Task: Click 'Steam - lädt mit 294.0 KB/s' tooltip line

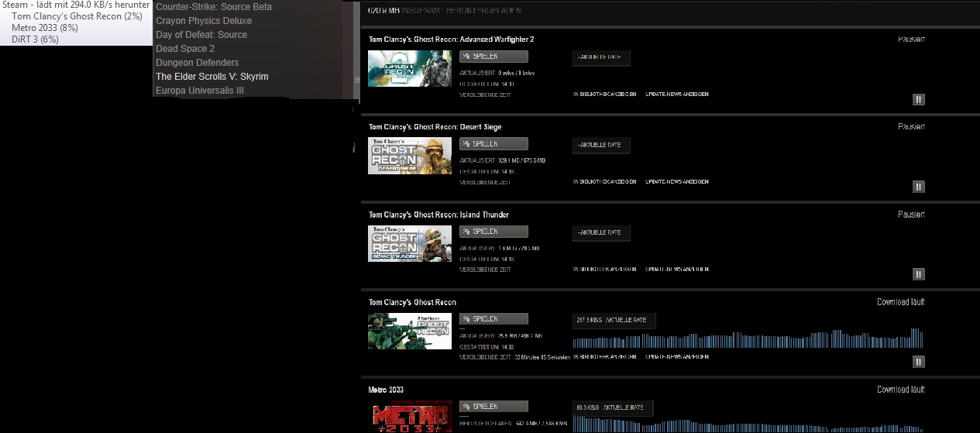Action: click(75, 5)
